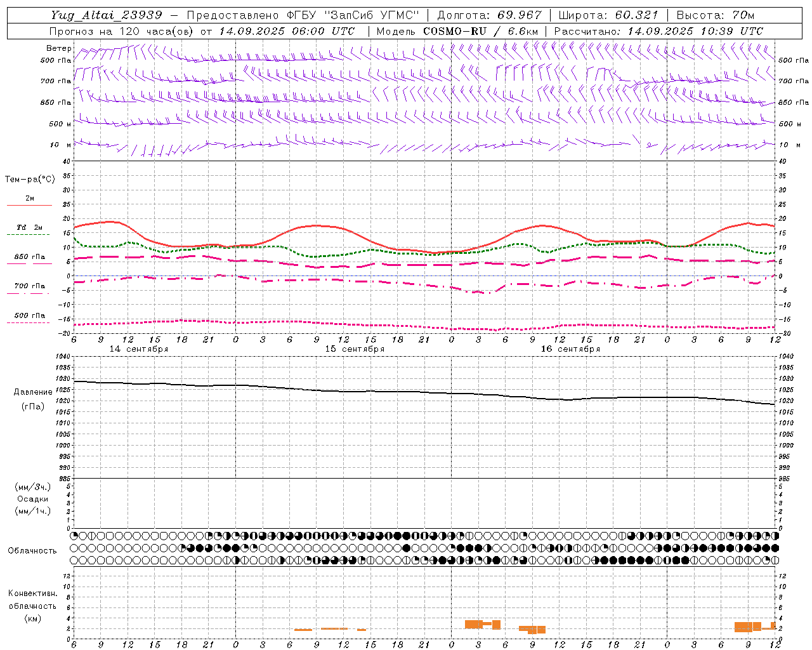The height and width of the screenshot is (650, 812).
Task: Click the 500 гПа temperature legend entry
Action: [x=30, y=315]
